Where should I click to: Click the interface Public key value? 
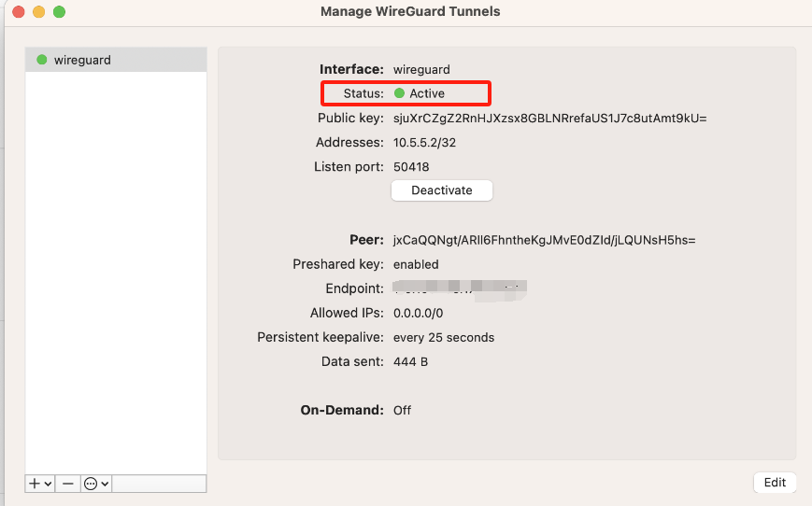point(549,119)
